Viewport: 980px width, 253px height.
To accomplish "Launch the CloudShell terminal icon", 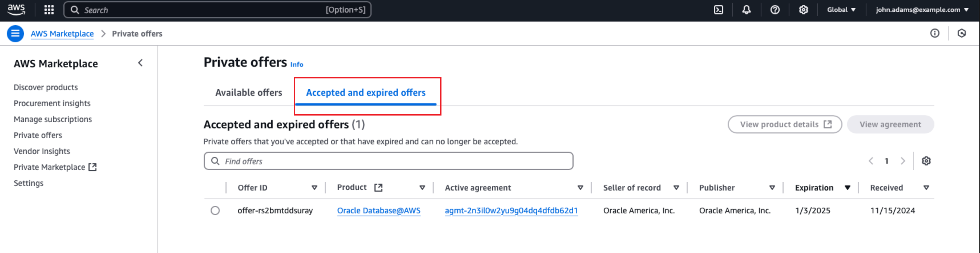I will click(718, 10).
